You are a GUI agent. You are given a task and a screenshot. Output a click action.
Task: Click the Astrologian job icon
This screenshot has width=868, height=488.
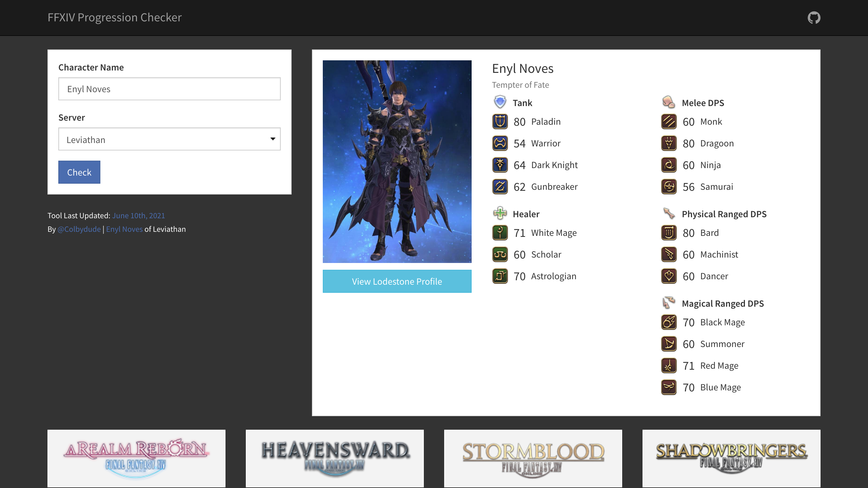(x=500, y=276)
